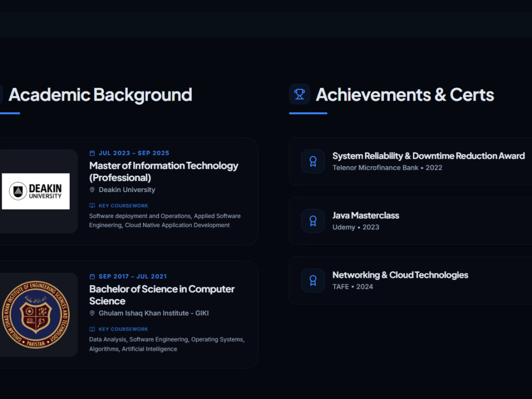The width and height of the screenshot is (532, 399).
Task: Click the Networking & Cloud Technologies title
Action: [401, 275]
